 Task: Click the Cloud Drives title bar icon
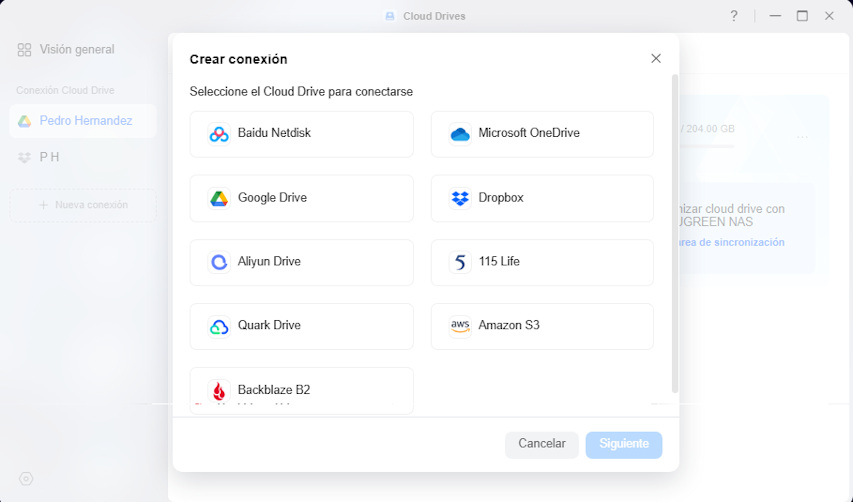pos(390,16)
